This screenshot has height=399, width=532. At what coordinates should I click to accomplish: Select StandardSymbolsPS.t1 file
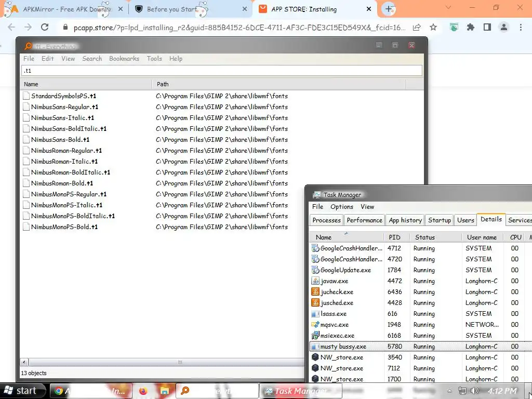pos(63,96)
